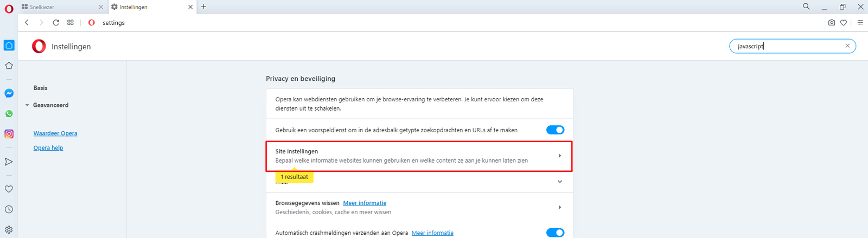868x238 pixels.
Task: Select Basis in settings sidebar
Action: coord(41,88)
